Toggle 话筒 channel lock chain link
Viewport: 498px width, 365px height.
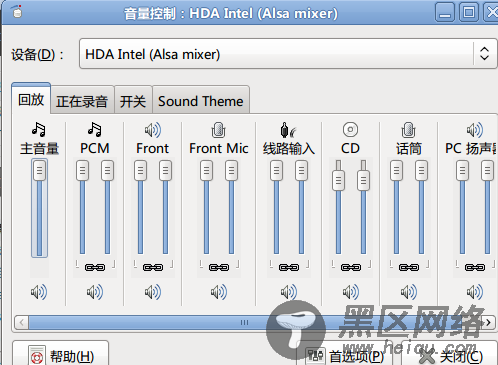point(409,267)
